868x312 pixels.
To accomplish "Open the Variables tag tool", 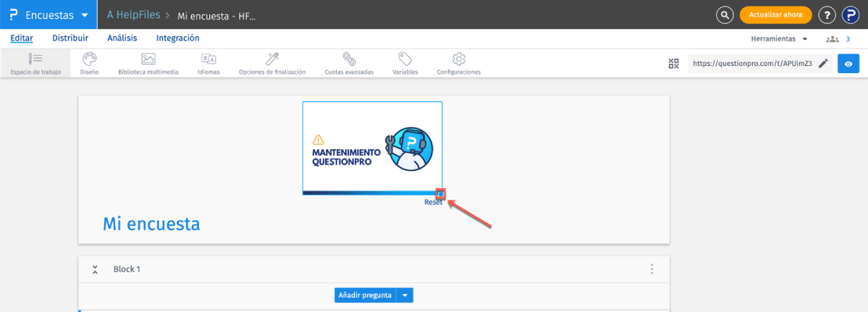I will pos(405,64).
